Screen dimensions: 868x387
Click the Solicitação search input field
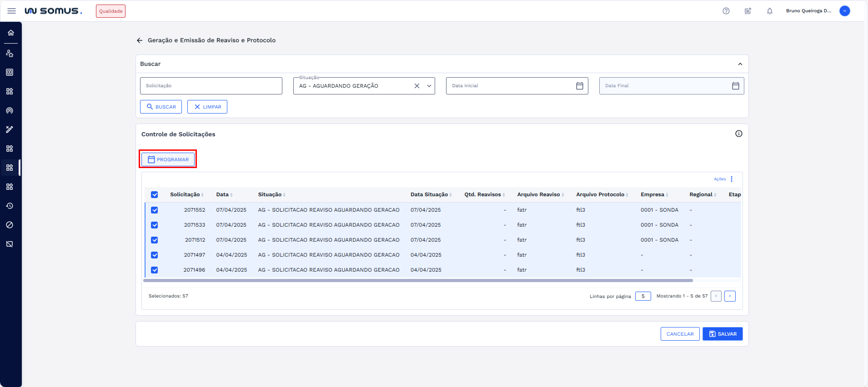pos(211,86)
